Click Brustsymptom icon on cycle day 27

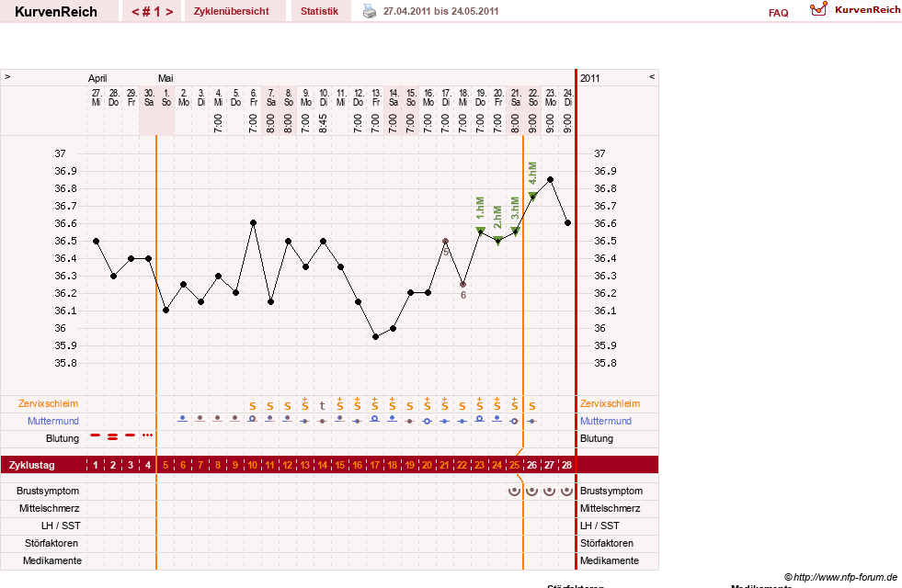click(x=549, y=491)
